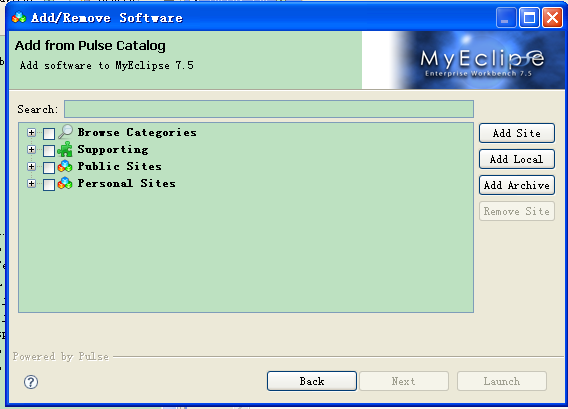Maximize the Add/Remove Software window
Image resolution: width=568 pixels, height=409 pixels.
point(529,17)
